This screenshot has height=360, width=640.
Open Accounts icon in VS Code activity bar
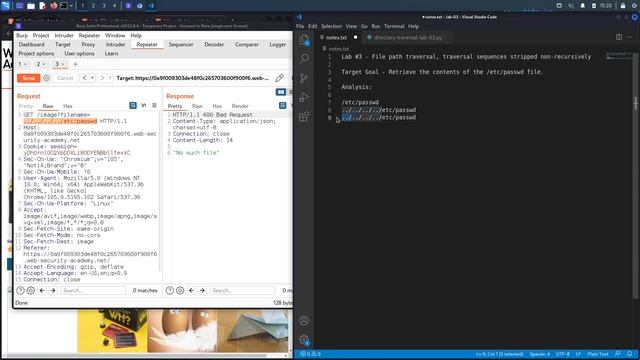pos(304,320)
